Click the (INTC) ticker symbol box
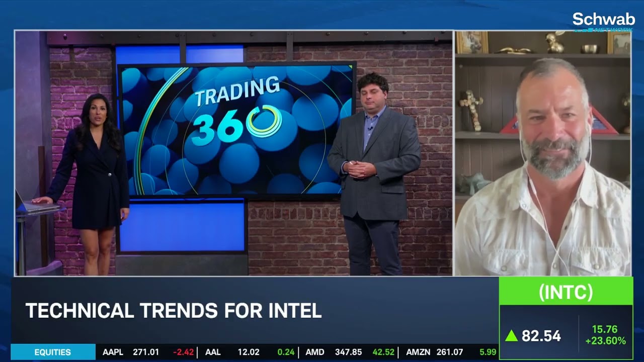 pos(566,292)
